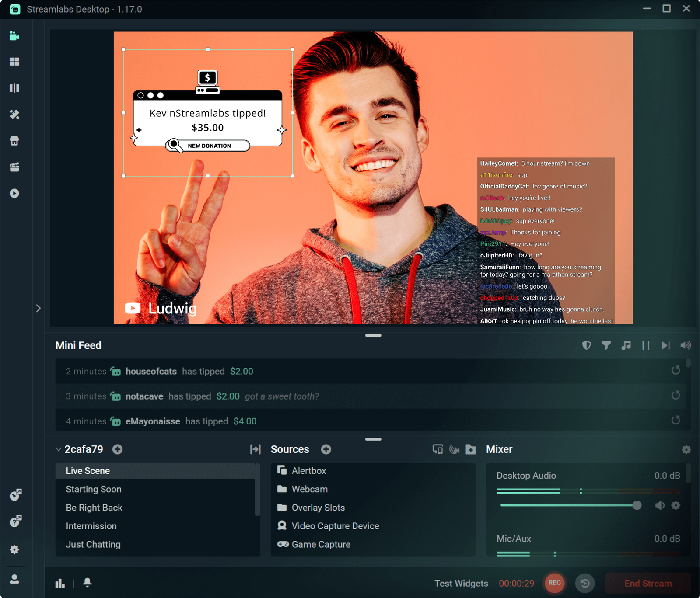Mute the Desktop Audio speaker icon
The height and width of the screenshot is (598, 700).
pos(660,505)
